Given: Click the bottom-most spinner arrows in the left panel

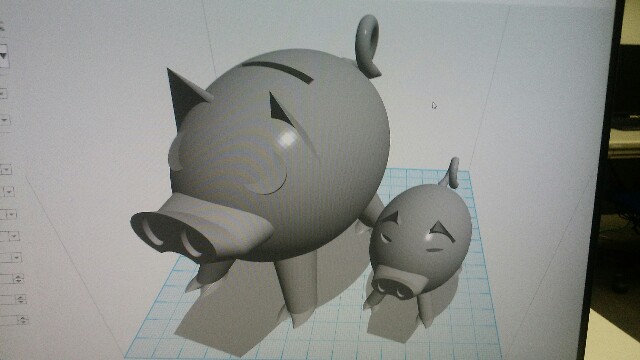Looking at the screenshot, I should (23, 320).
